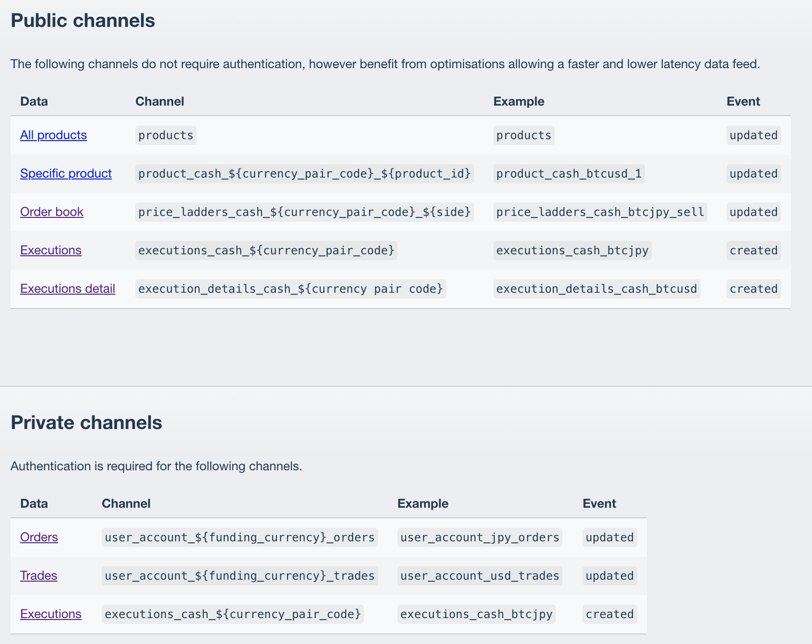The width and height of the screenshot is (812, 644).
Task: Click the Event header in Public channels table
Action: [x=743, y=101]
